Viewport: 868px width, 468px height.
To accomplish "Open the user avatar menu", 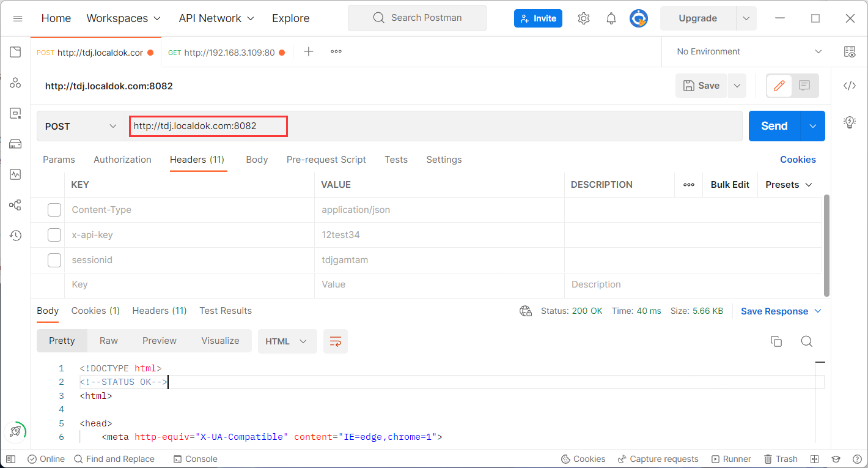I will (639, 18).
